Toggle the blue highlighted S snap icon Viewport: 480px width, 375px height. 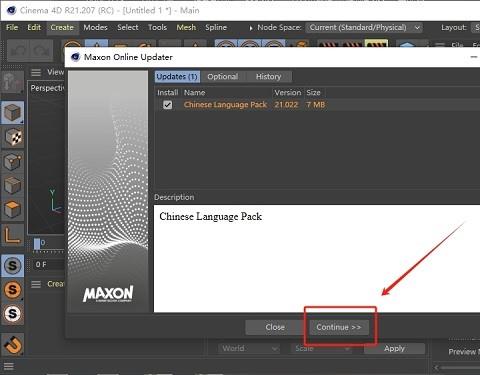pos(13,266)
